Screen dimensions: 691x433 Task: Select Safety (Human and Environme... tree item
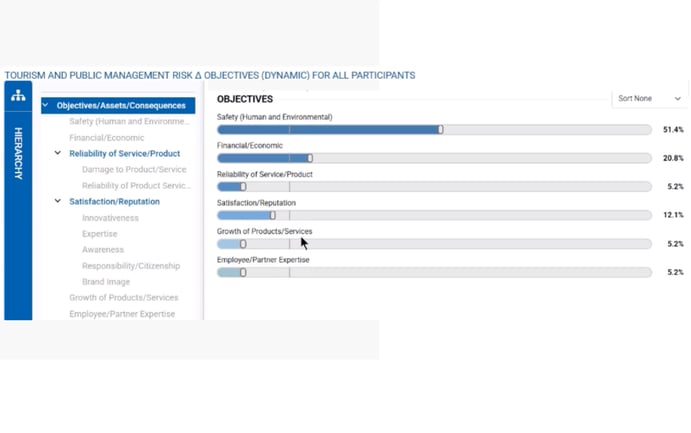click(129, 122)
